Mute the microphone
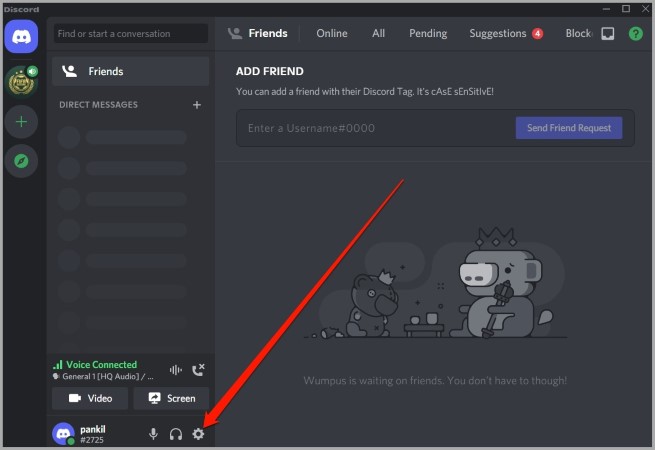The height and width of the screenshot is (450, 655). coord(153,434)
